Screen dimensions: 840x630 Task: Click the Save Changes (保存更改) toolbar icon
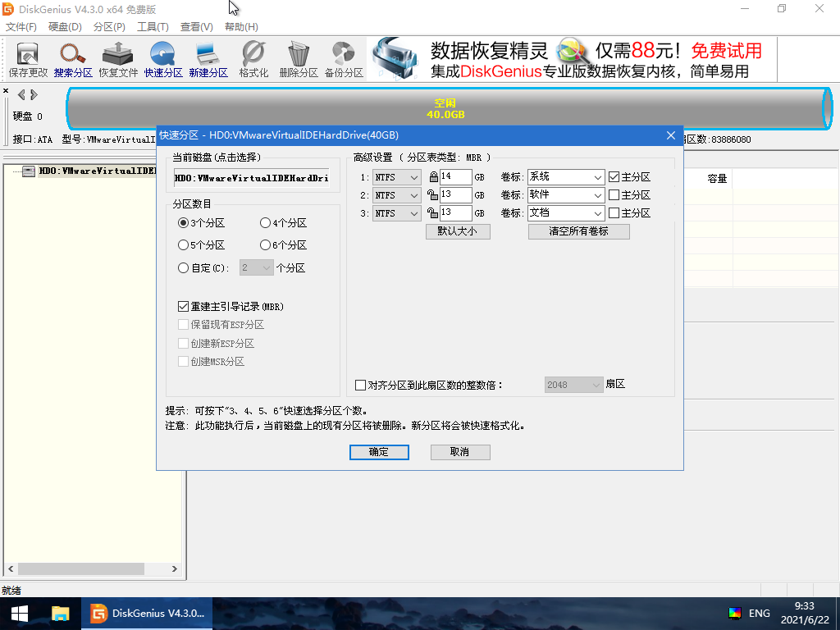[x=28, y=59]
